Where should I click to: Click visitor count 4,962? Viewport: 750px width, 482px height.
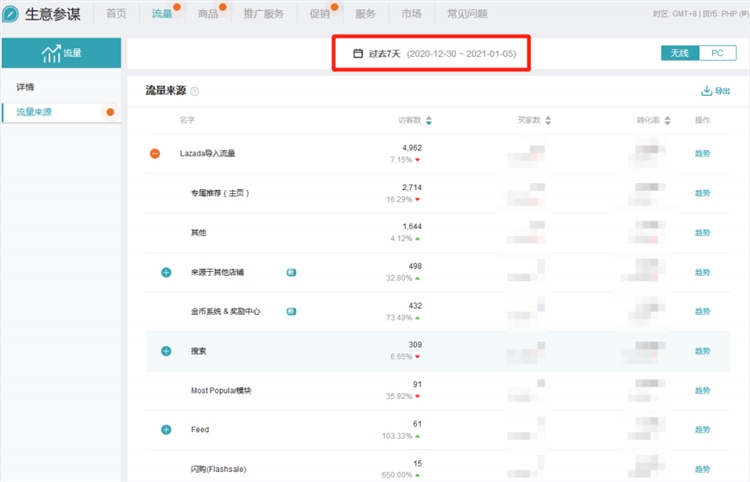click(412, 148)
